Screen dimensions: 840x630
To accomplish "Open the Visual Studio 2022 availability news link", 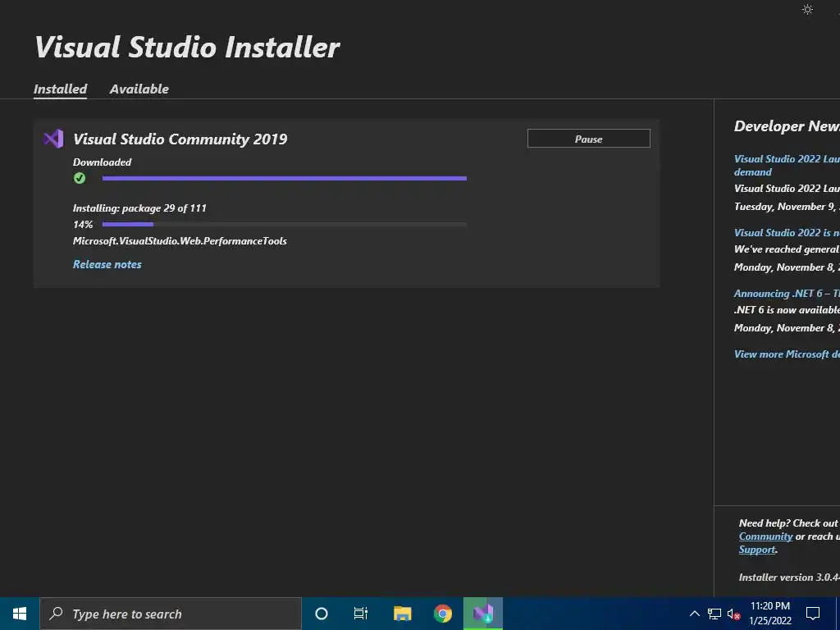I will pyautogui.click(x=787, y=232).
